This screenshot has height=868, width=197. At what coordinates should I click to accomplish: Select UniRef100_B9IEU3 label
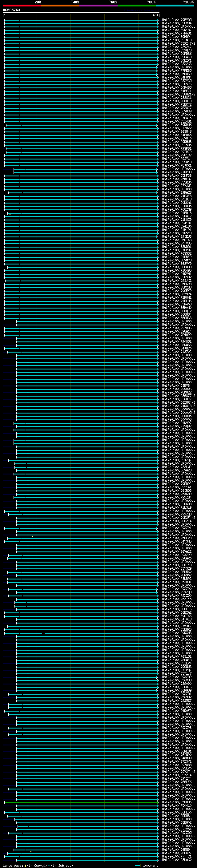[177, 236]
